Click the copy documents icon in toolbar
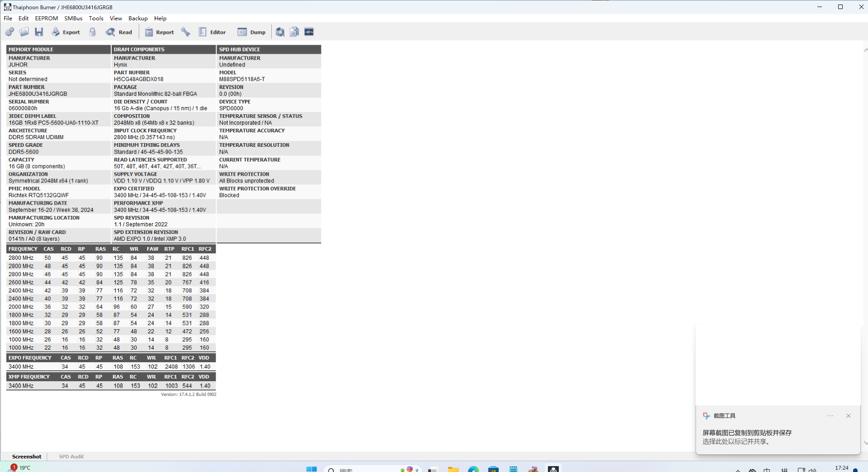 [x=294, y=32]
